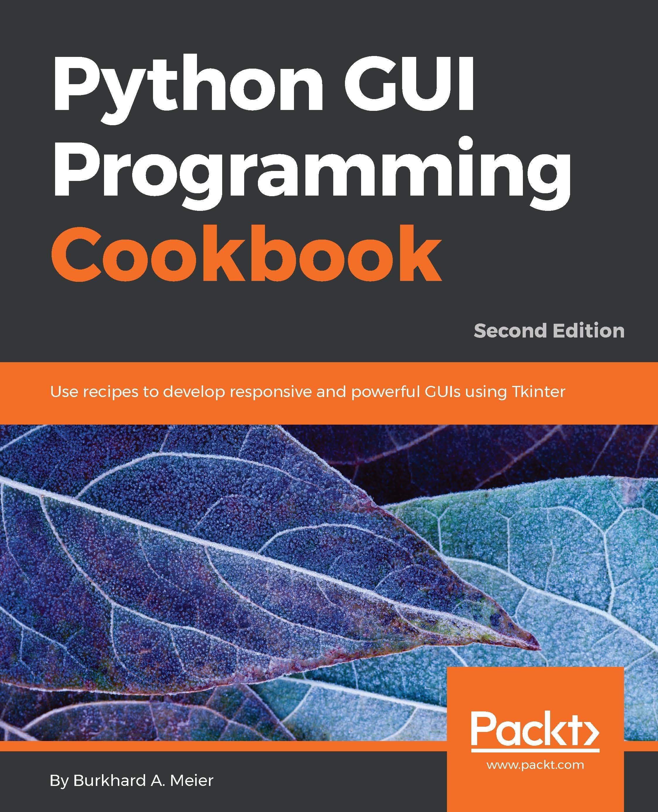Click the book cover thumbnail
Viewport: 658px width, 812px height.
(x=329, y=406)
